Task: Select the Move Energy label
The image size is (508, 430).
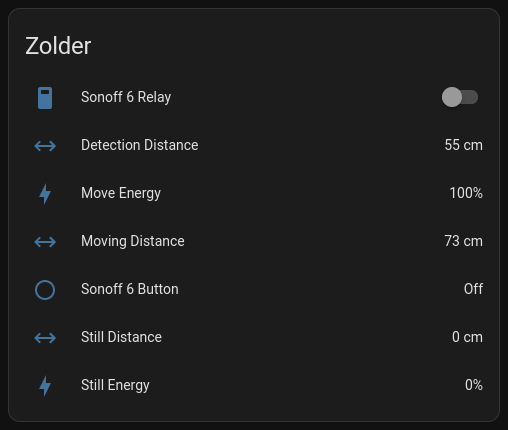Action: [x=121, y=193]
